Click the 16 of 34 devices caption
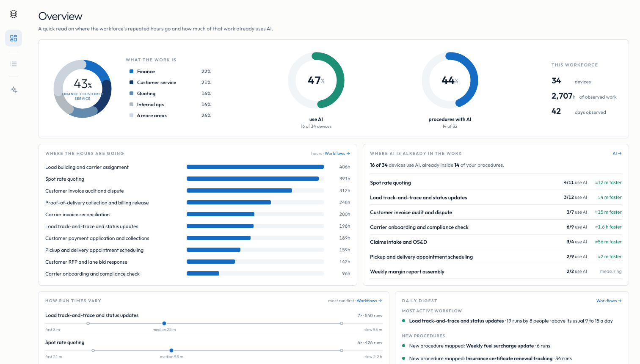640x364 pixels. pyautogui.click(x=316, y=127)
